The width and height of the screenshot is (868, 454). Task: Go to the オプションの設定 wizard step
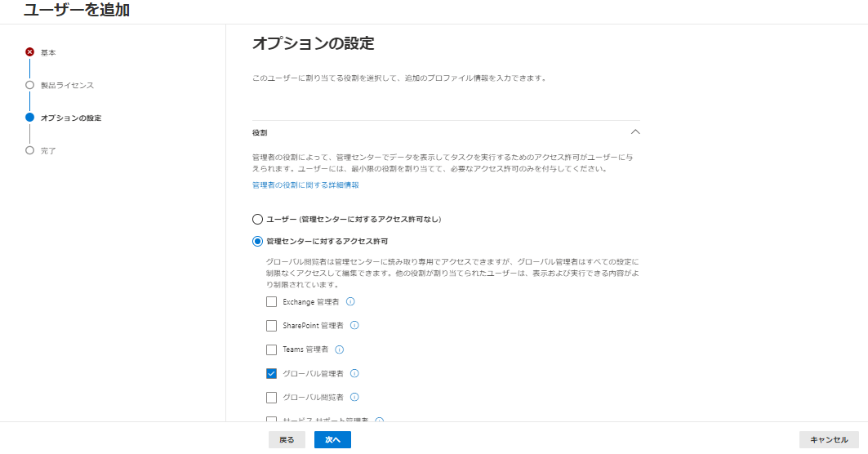coord(71,118)
